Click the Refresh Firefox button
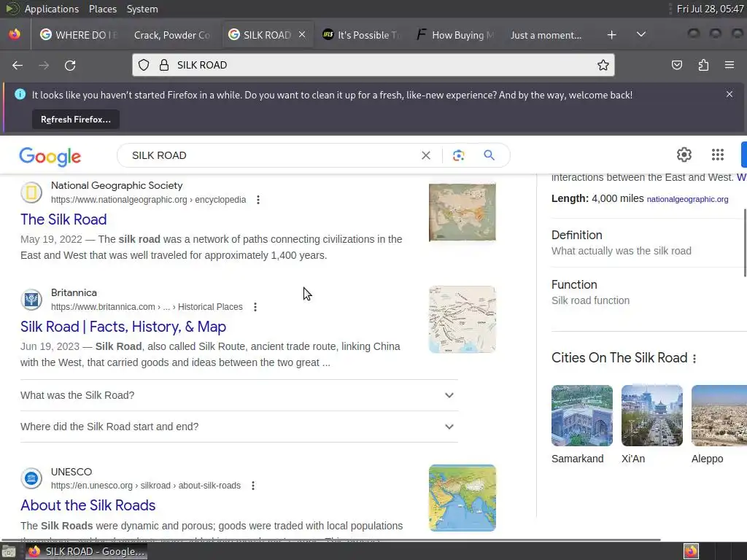 [76, 120]
